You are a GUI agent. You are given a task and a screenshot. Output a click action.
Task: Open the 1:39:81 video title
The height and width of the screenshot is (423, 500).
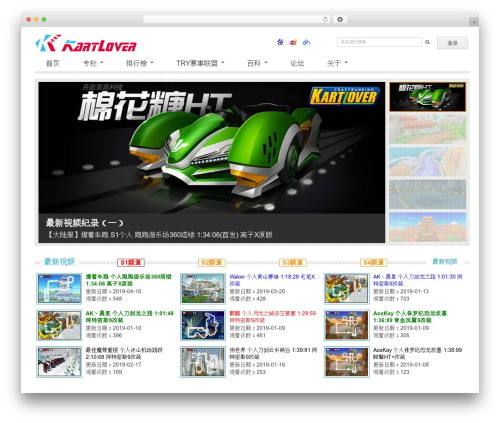pos(273,353)
